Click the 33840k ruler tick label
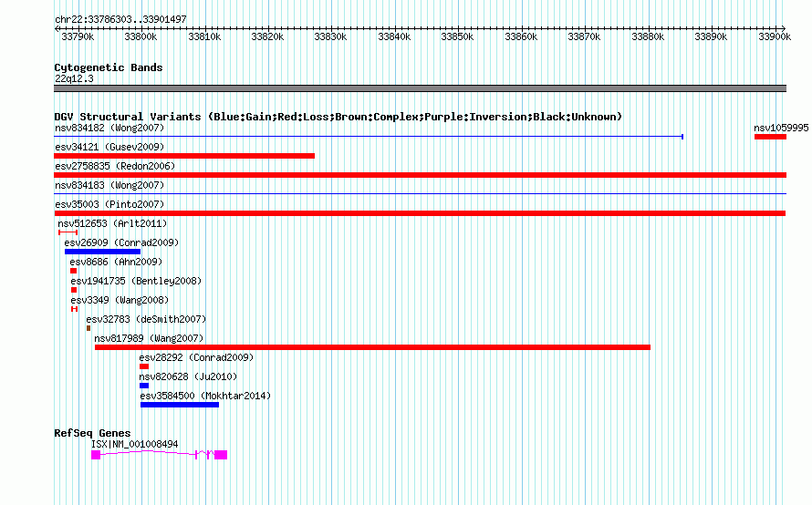Viewport: 812px width, 505px height. 395,36
